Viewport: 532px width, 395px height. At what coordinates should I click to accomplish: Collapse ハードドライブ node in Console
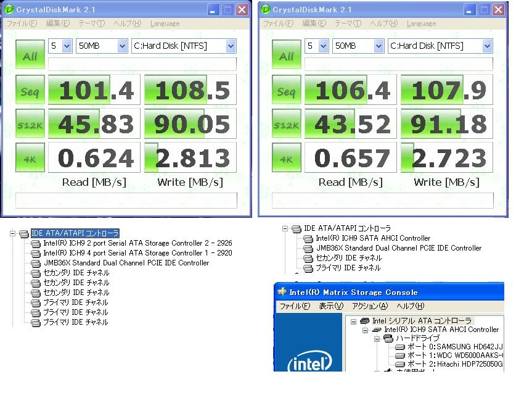(x=377, y=339)
